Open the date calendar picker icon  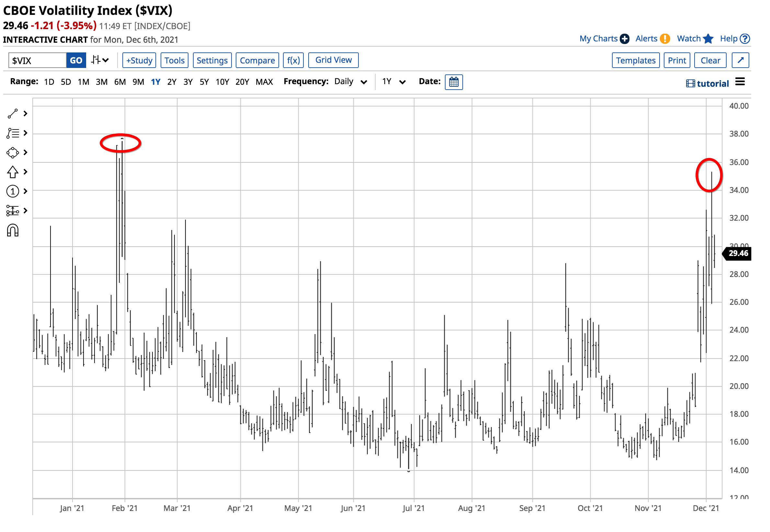click(x=454, y=82)
